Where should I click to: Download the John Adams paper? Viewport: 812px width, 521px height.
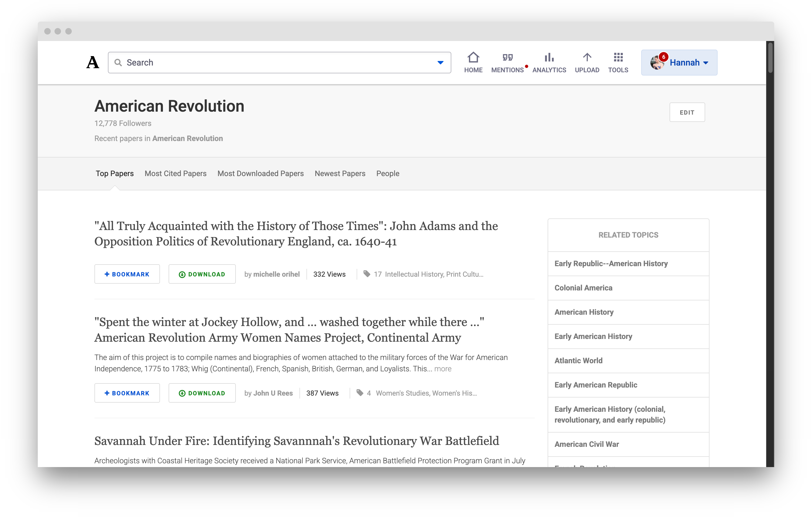202,274
